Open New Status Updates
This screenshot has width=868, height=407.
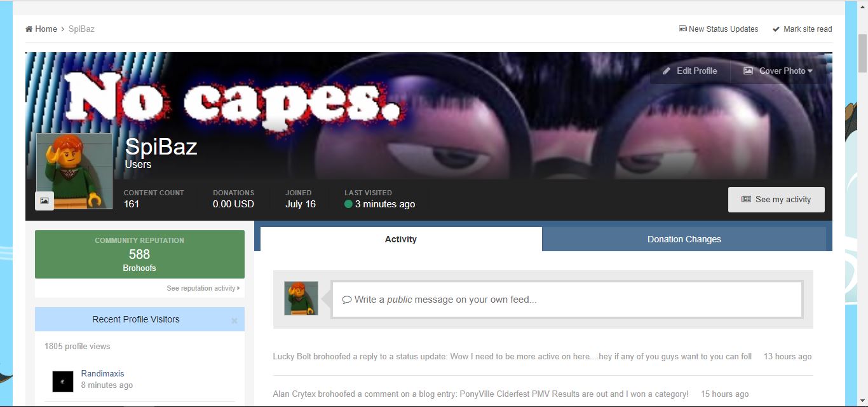click(719, 29)
